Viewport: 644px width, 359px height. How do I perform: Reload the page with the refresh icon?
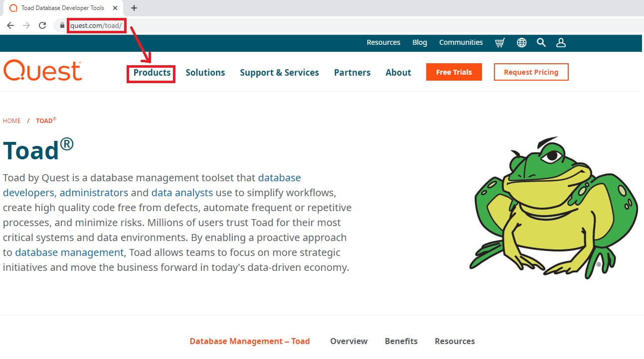[x=42, y=25]
